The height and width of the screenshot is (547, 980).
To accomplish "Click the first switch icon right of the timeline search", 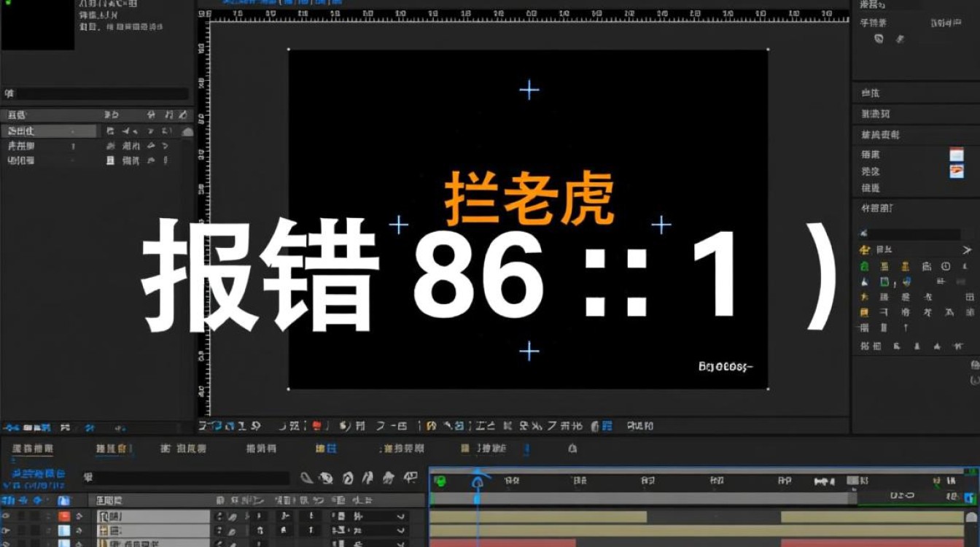I will pyautogui.click(x=307, y=478).
